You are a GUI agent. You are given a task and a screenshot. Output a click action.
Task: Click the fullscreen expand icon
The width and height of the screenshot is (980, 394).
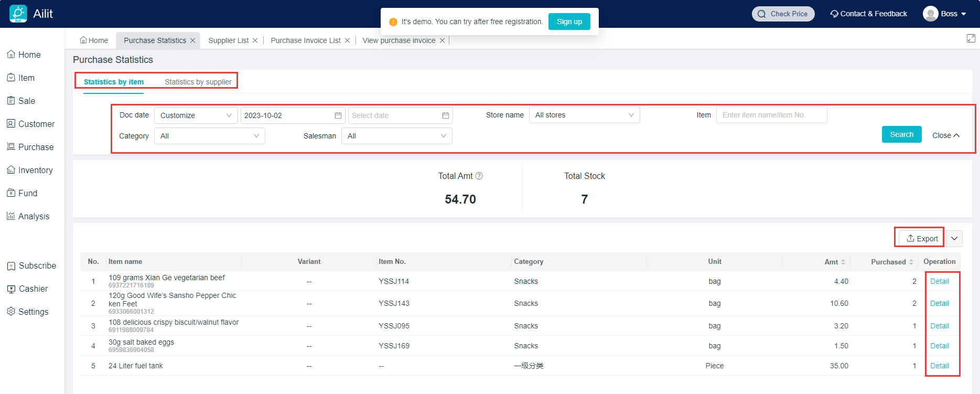(971, 38)
